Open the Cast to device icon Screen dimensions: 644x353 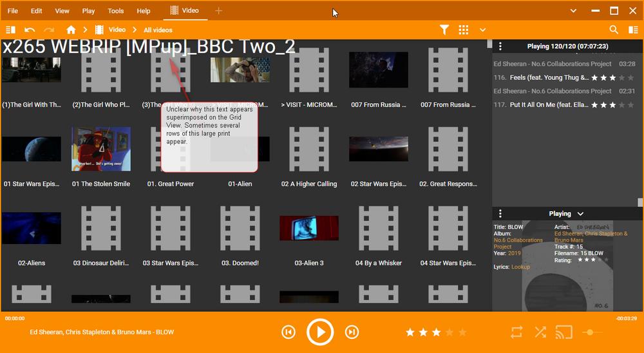tap(564, 332)
